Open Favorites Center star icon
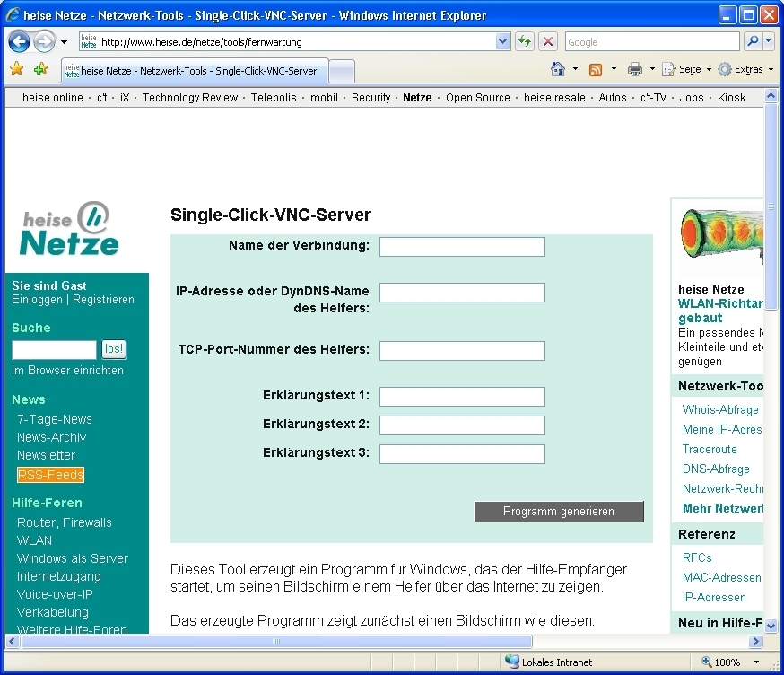This screenshot has height=675, width=784. point(16,68)
